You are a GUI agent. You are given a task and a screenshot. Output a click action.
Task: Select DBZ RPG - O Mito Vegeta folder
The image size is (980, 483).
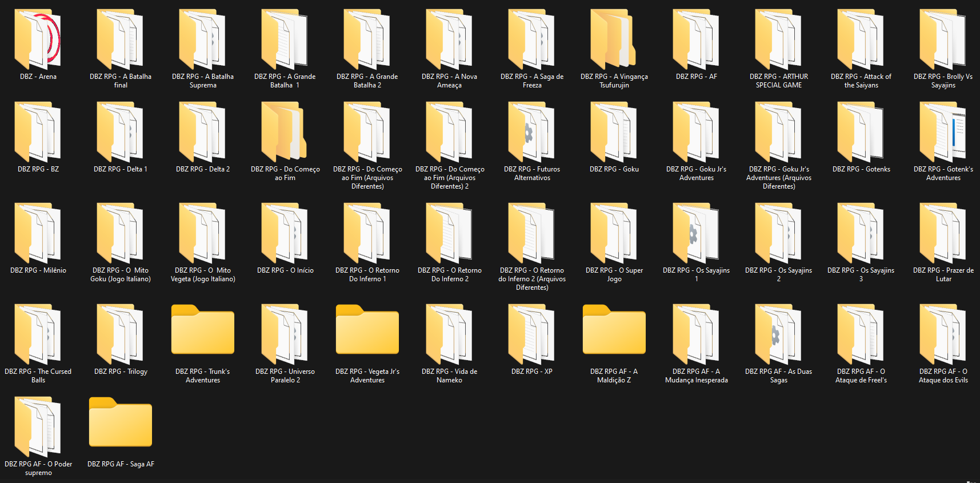pos(202,233)
